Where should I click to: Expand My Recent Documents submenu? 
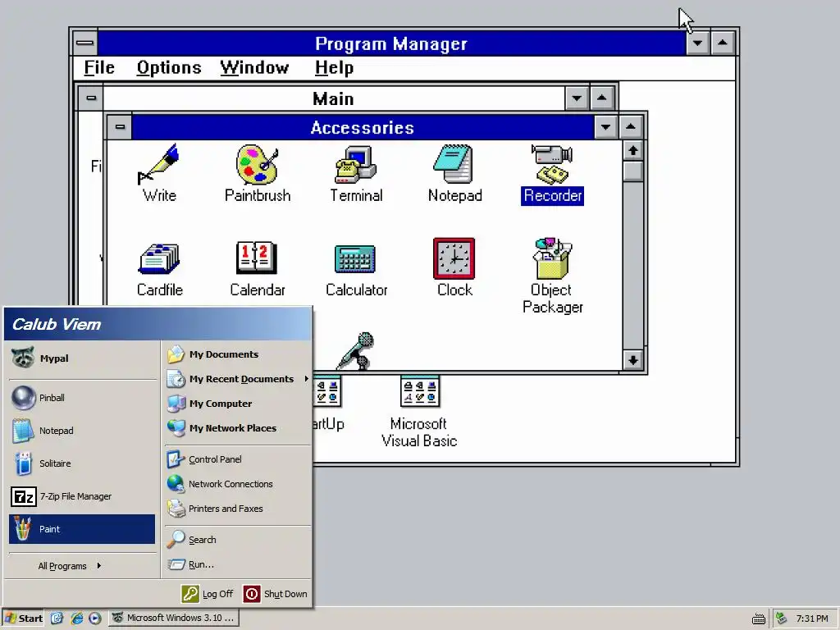pos(238,379)
